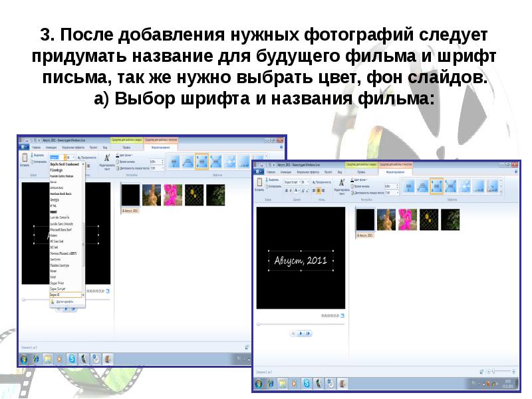
Task: Open Прозрачность transparency control in front window
Action: pyautogui.click(x=321, y=182)
